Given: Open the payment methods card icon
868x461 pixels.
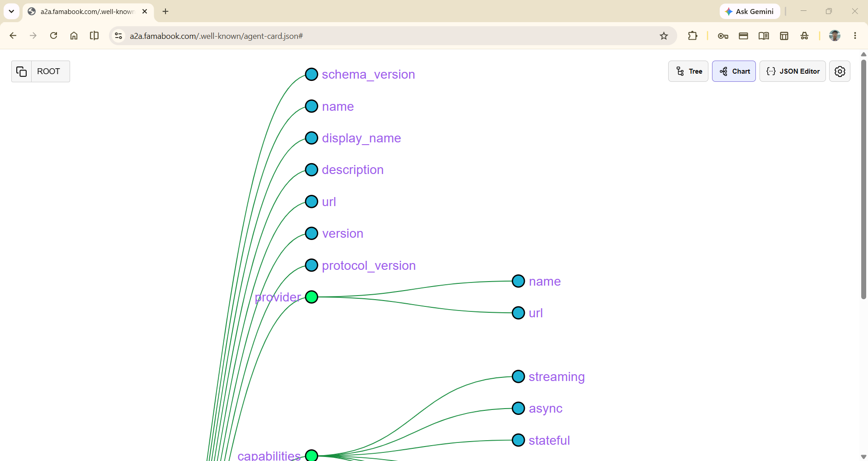Looking at the screenshot, I should (x=743, y=36).
